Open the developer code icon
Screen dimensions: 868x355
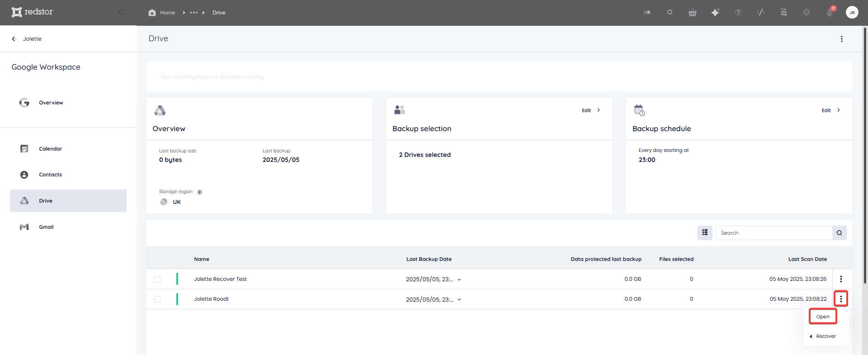click(x=761, y=13)
